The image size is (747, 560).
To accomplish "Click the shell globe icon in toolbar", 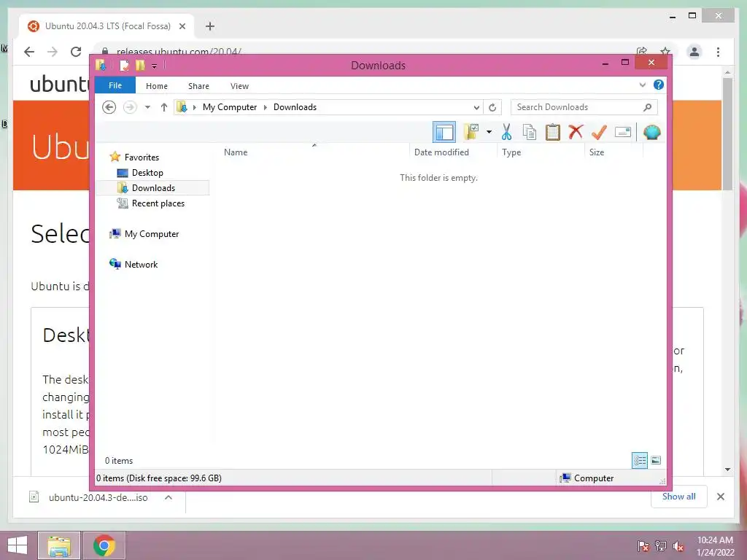I will tap(651, 132).
